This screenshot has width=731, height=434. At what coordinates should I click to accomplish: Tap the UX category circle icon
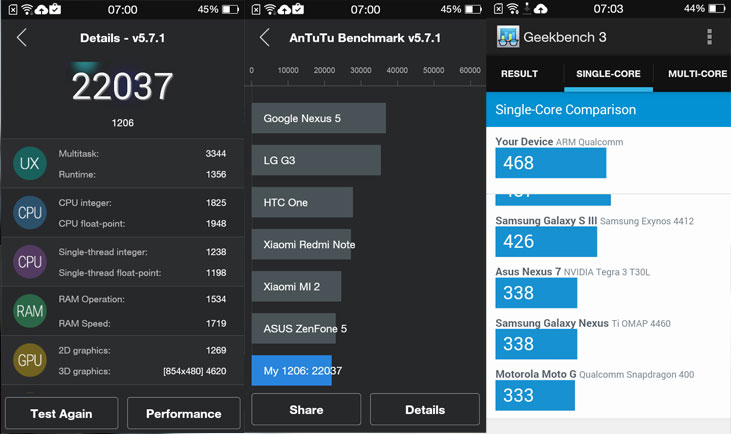(x=30, y=164)
